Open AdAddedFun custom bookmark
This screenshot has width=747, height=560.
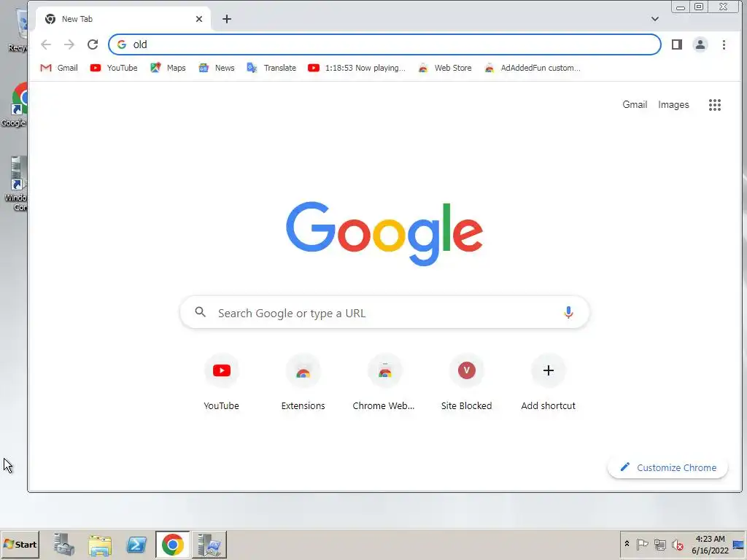532,68
